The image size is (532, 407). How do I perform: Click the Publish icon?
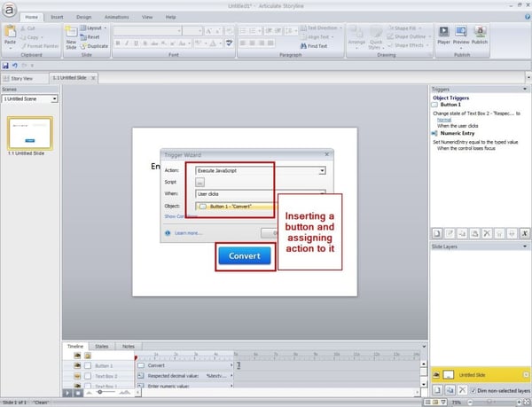tap(480, 32)
